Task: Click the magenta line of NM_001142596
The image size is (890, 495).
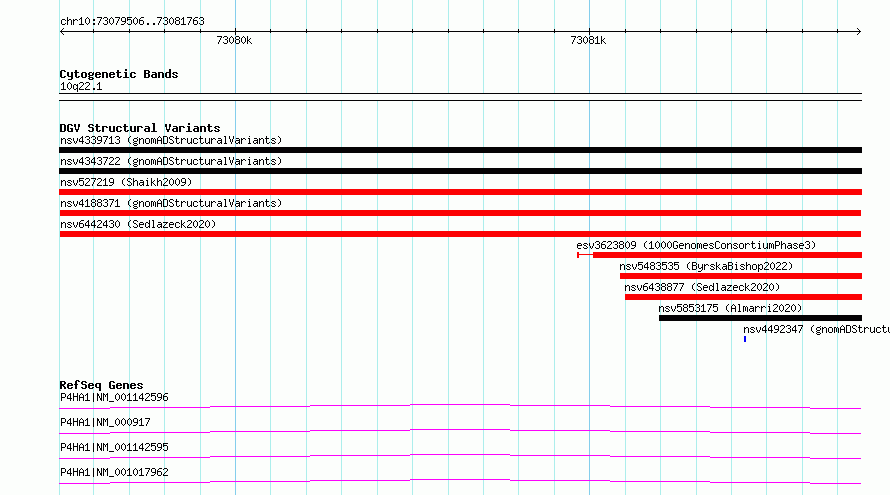Action: point(460,406)
